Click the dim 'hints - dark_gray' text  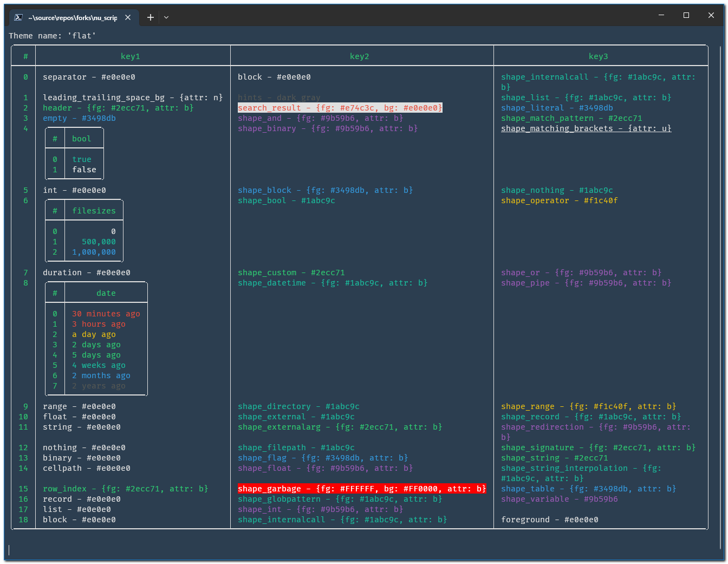(x=279, y=98)
